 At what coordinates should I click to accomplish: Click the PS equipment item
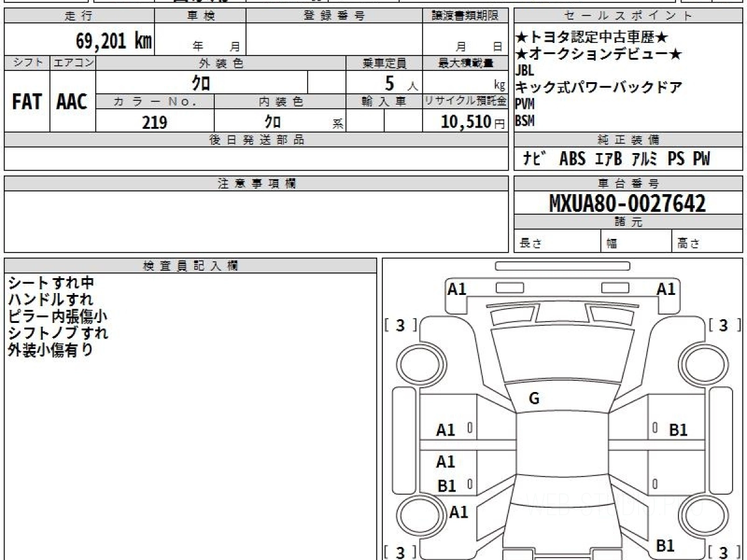click(x=676, y=159)
